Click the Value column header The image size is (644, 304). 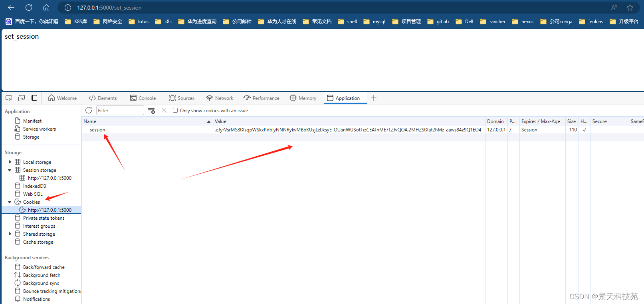349,121
